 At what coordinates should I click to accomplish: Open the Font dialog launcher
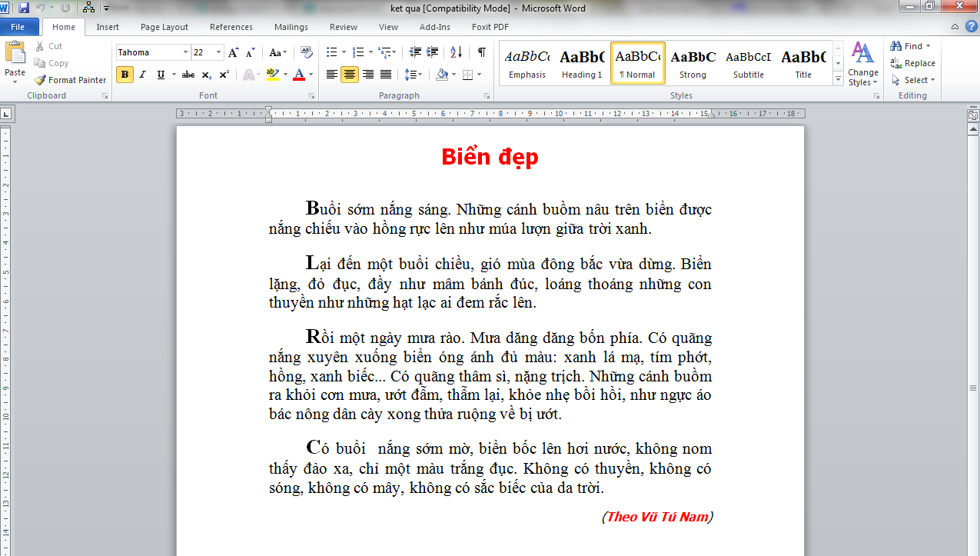(312, 96)
